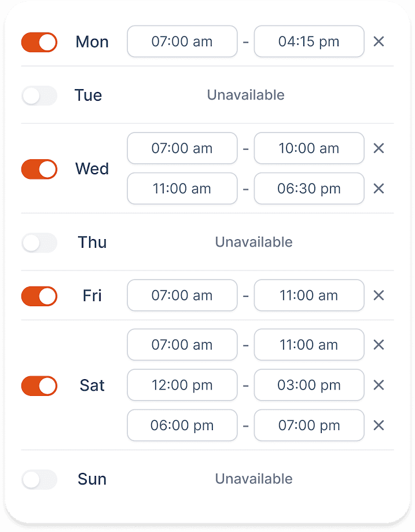The width and height of the screenshot is (415, 532).
Task: Delete Saturday's 12:00 pm – 03:00 pm slot
Action: (x=379, y=385)
